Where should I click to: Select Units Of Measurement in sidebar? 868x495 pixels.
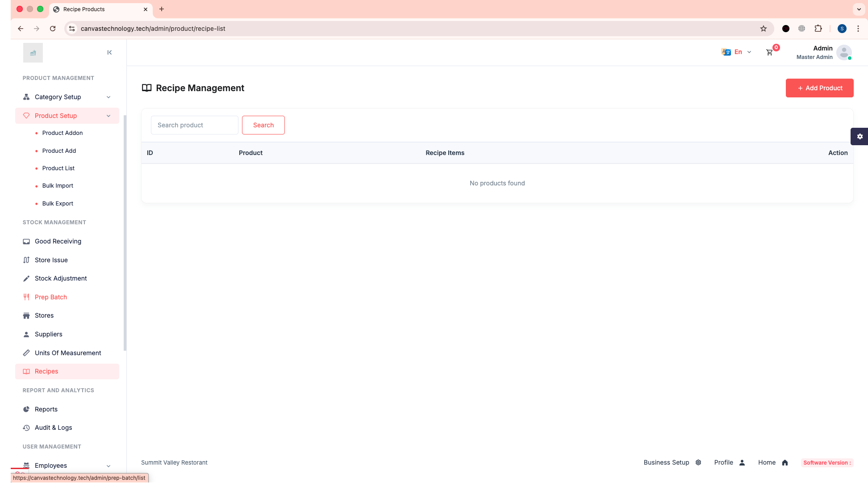pyautogui.click(x=68, y=353)
